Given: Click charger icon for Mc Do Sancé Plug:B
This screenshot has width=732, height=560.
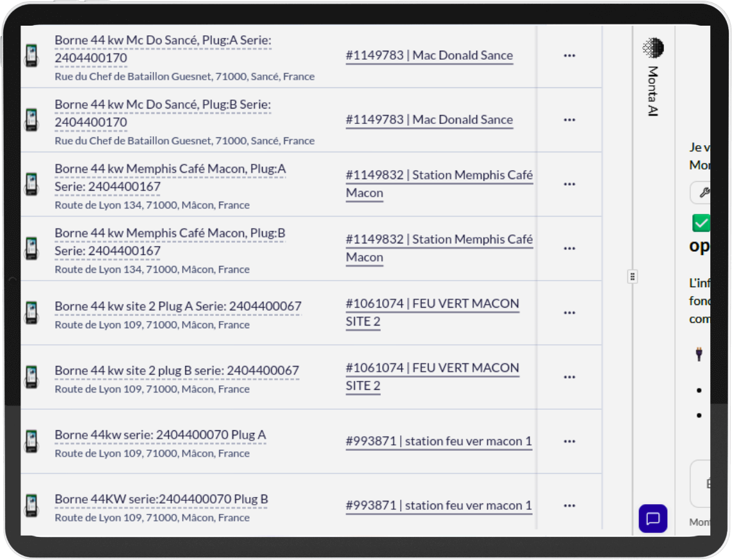Looking at the screenshot, I should (x=31, y=120).
